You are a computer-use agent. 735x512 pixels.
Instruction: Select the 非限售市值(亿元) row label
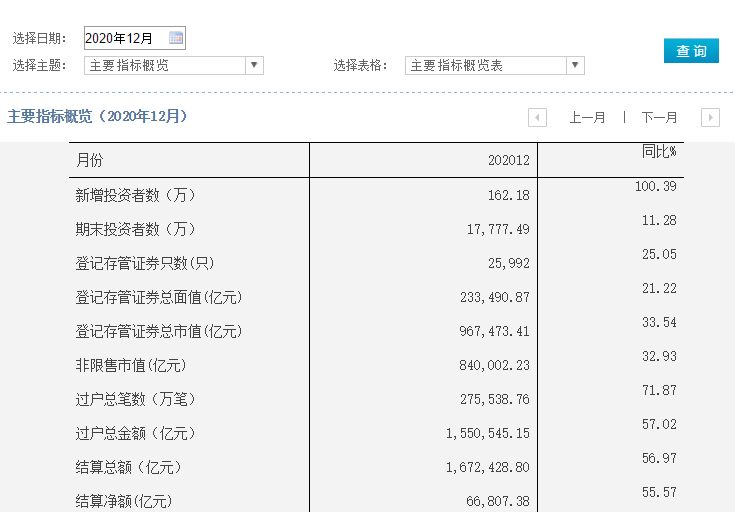tap(130, 365)
